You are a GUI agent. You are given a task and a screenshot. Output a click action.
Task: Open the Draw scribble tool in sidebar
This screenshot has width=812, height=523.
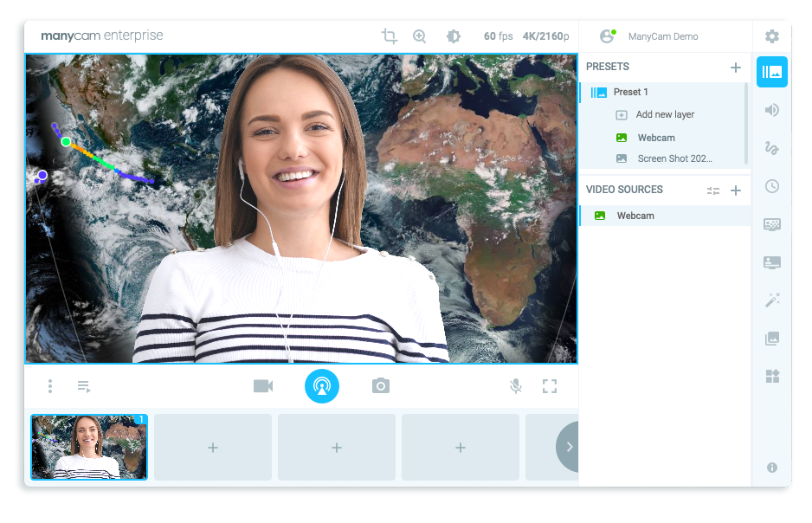[771, 148]
